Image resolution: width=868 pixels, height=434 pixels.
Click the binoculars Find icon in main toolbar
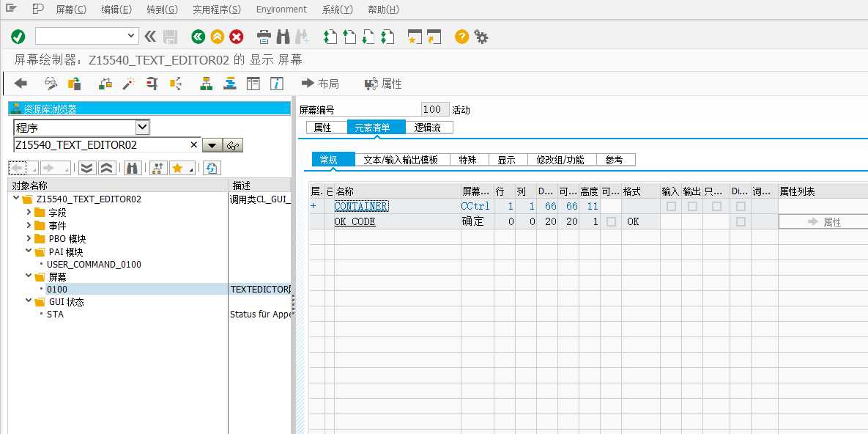tap(283, 37)
